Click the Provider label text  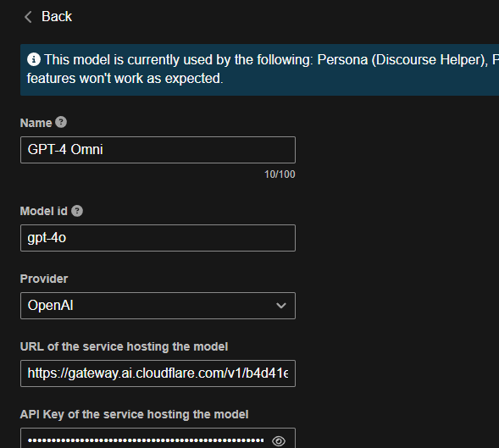[x=44, y=279]
